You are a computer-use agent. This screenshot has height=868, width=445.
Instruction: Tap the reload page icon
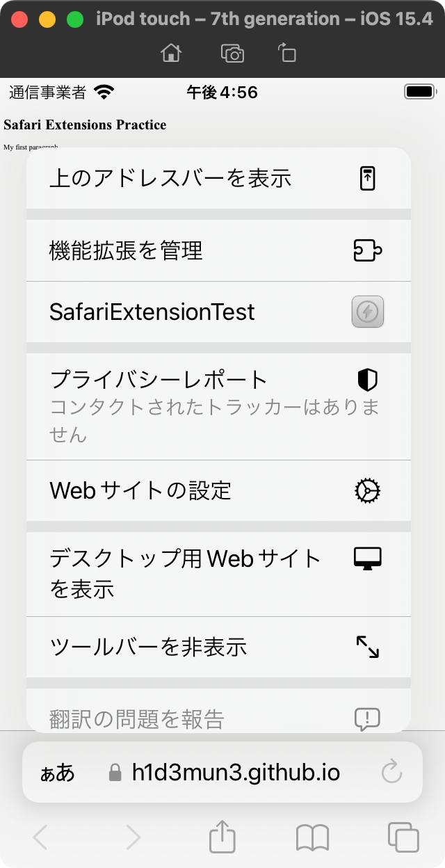[x=392, y=772]
